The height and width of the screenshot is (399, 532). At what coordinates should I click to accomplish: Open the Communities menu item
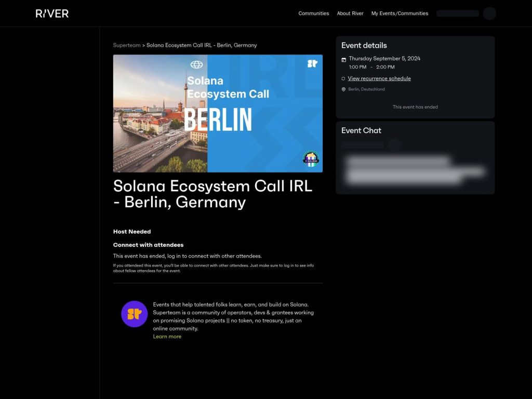314,13
